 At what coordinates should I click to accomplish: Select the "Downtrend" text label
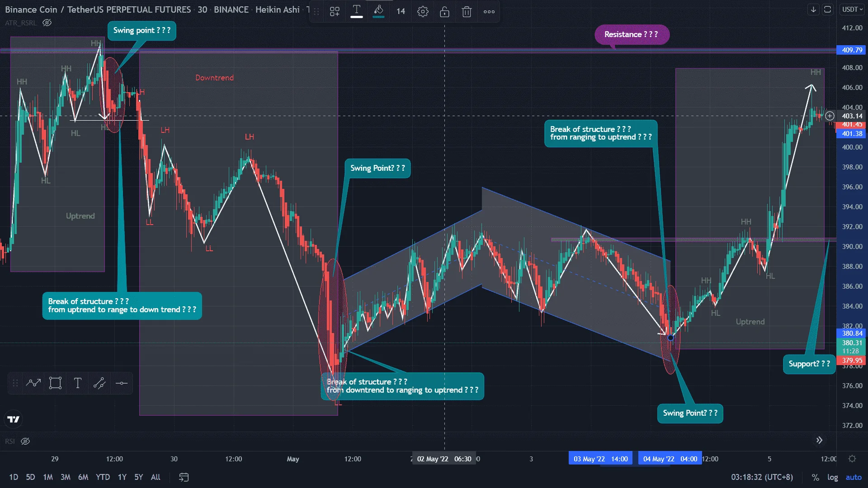(x=215, y=78)
